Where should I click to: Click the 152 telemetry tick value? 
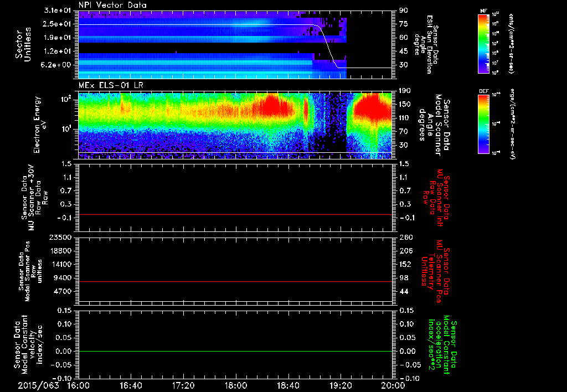pyautogui.click(x=405, y=264)
